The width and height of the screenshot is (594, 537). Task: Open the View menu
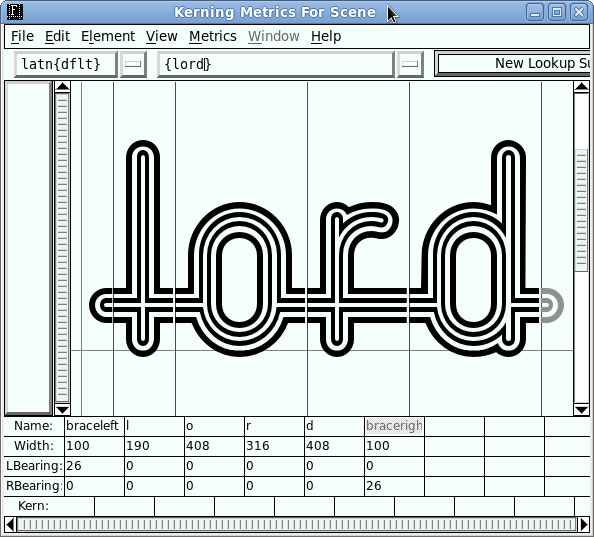click(162, 36)
